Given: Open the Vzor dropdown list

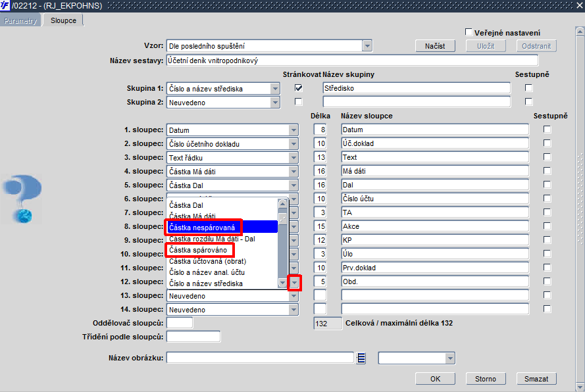Looking at the screenshot, I should tap(367, 46).
